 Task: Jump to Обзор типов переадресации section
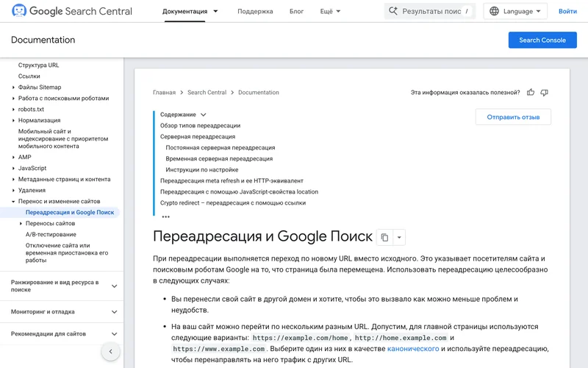pyautogui.click(x=200, y=125)
